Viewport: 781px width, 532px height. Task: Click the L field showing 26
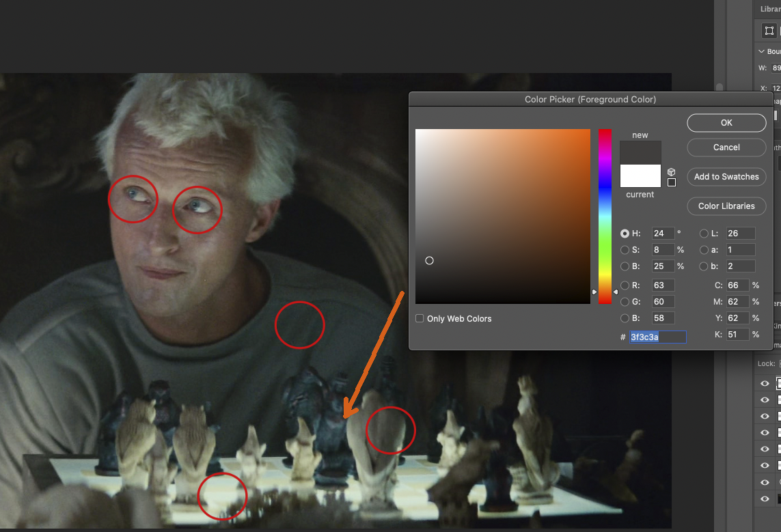click(741, 234)
